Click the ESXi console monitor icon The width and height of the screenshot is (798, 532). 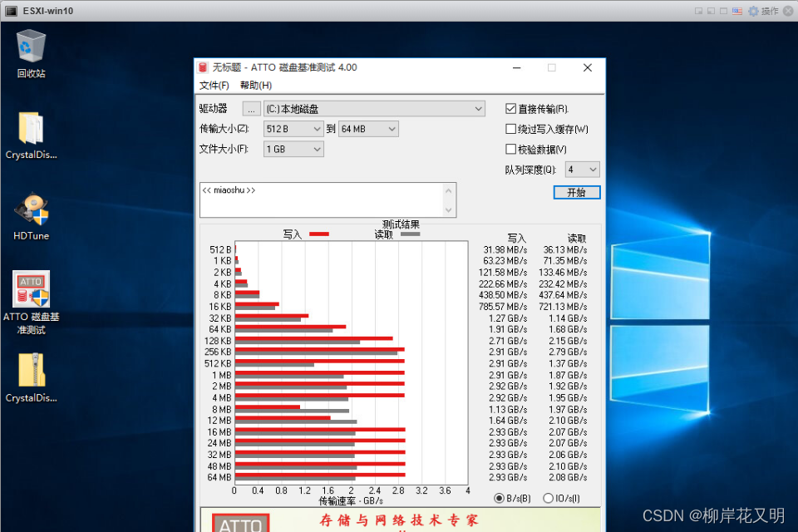coord(11,11)
